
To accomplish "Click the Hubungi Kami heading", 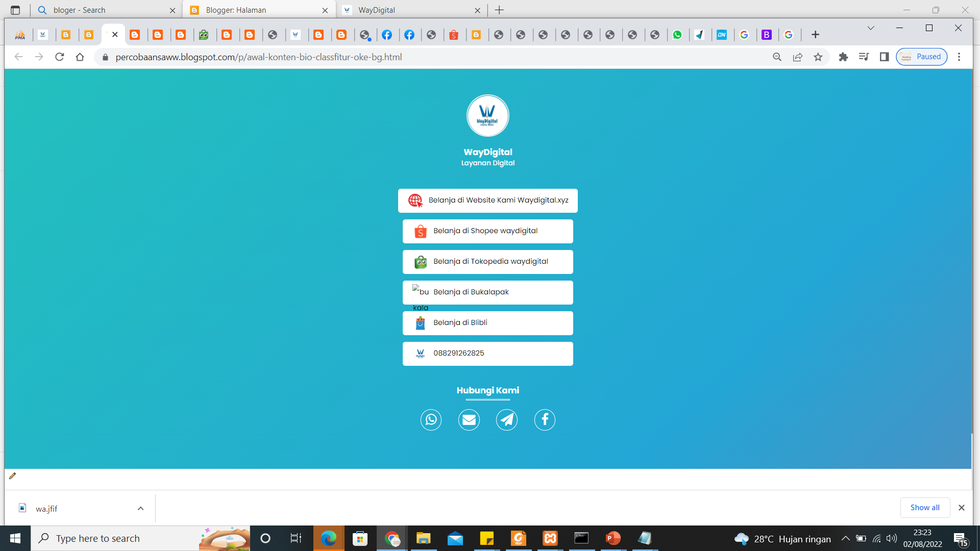I will (488, 390).
